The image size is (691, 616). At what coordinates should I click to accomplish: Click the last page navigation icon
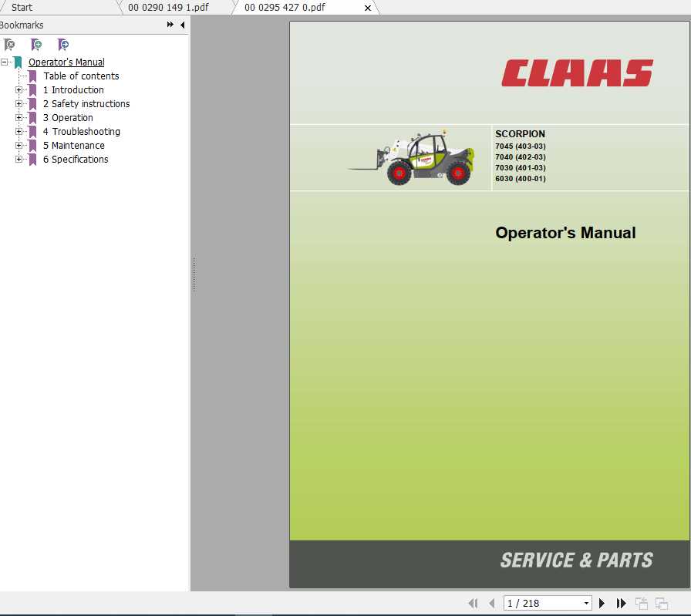[622, 603]
